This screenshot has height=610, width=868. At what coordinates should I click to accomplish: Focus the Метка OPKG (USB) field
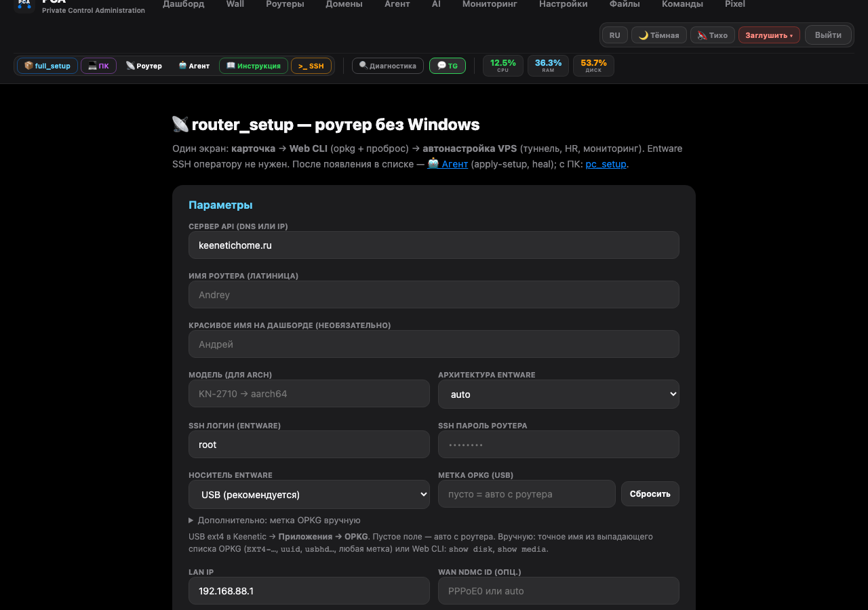click(527, 493)
